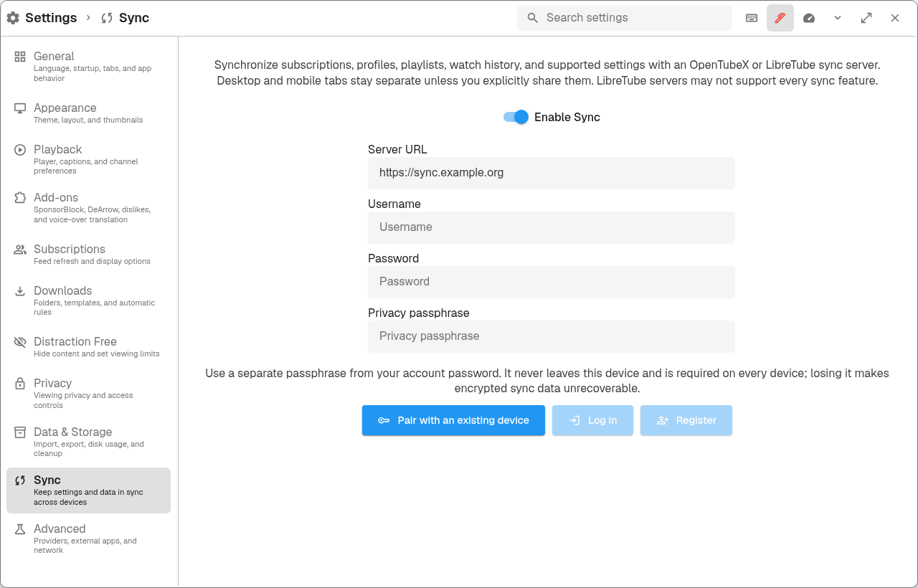Click the paragraph starting "Synchronize subscriptions, profiles"

pyautogui.click(x=547, y=72)
